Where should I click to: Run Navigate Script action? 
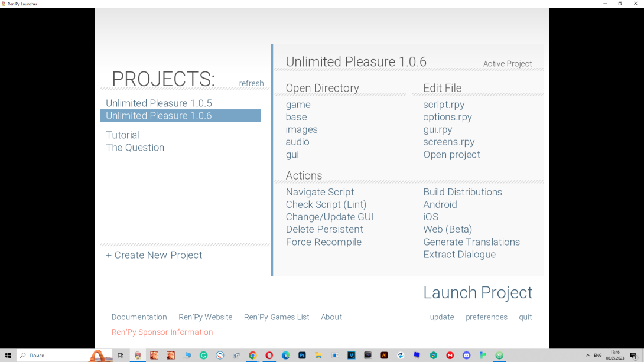(320, 192)
